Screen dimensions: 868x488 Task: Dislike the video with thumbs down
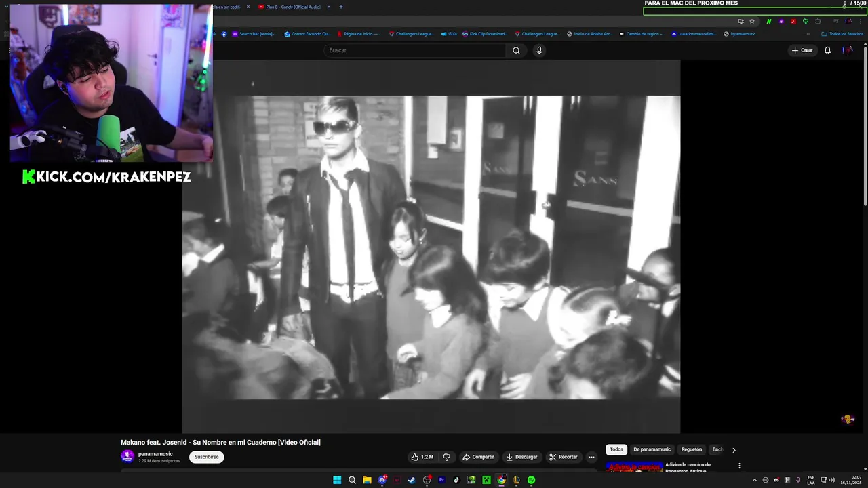446,457
